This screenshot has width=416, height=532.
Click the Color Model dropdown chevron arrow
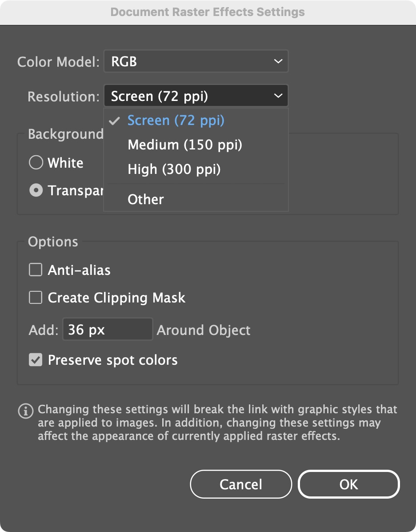(278, 61)
